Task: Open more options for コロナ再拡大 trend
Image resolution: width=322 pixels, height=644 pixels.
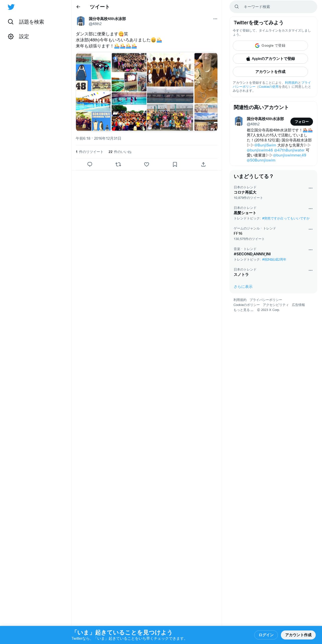Action: pyautogui.click(x=310, y=188)
